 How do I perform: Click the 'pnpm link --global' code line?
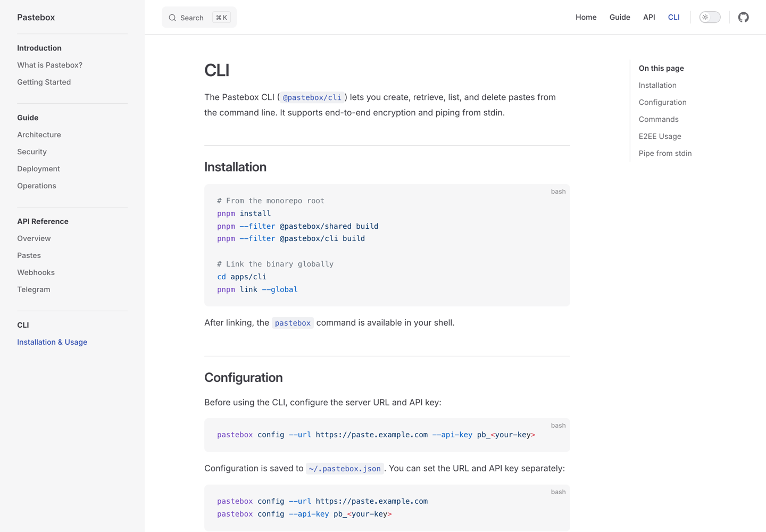click(x=257, y=289)
